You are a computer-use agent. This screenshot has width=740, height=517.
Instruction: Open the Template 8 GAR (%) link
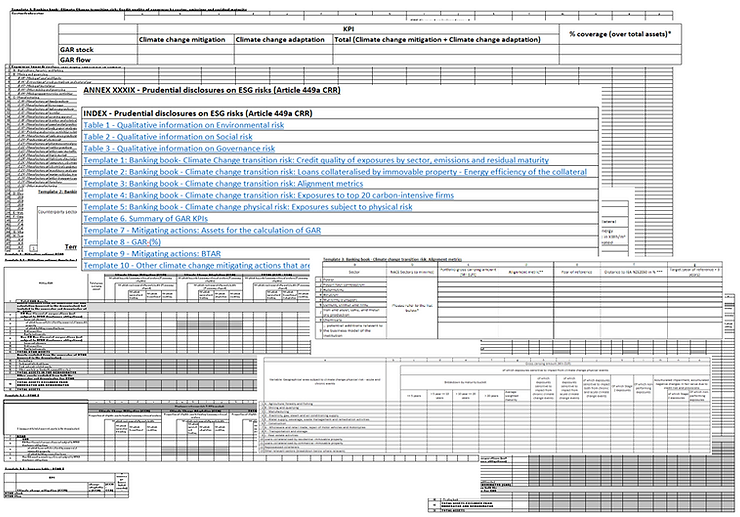coord(122,242)
